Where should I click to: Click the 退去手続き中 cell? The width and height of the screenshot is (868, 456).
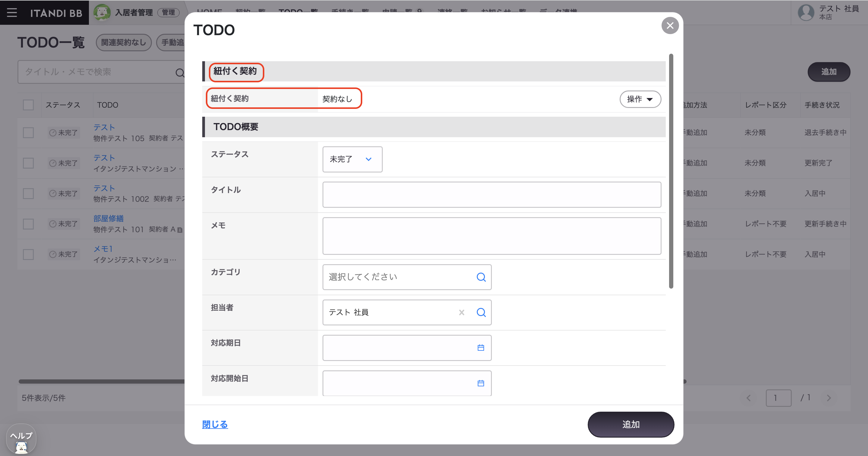pos(825,133)
